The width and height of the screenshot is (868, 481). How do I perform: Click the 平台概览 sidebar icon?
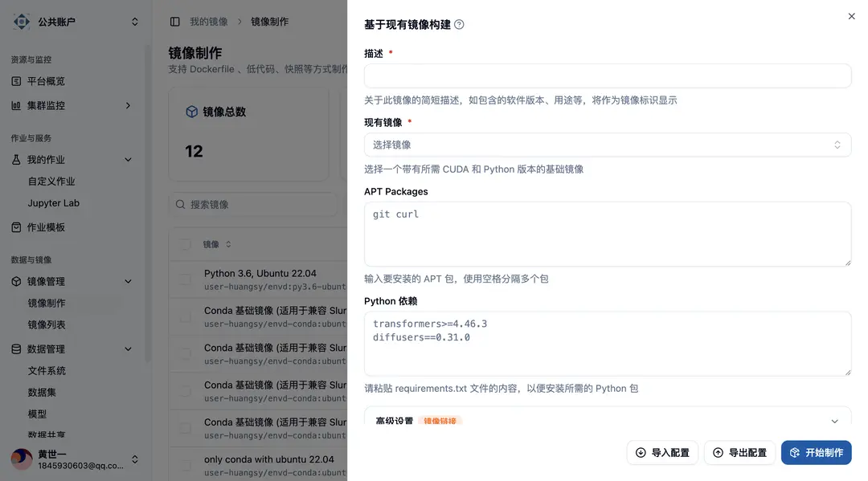pos(16,81)
